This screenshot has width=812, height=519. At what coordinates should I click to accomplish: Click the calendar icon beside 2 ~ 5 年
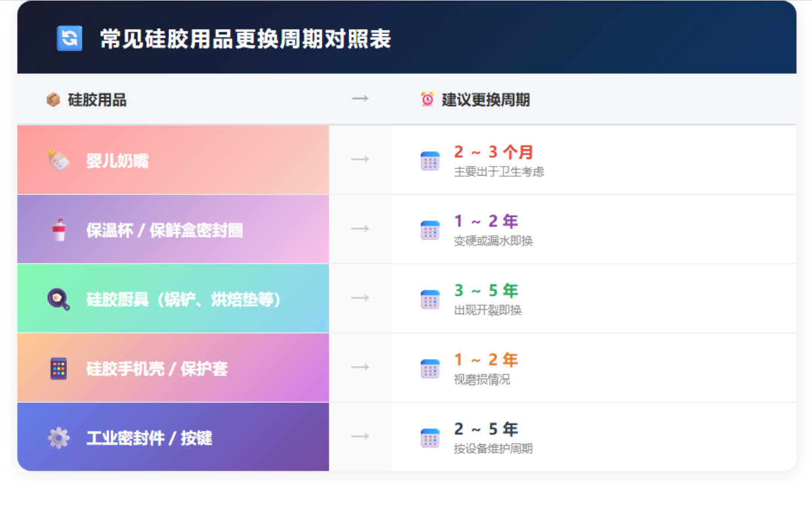coord(430,438)
